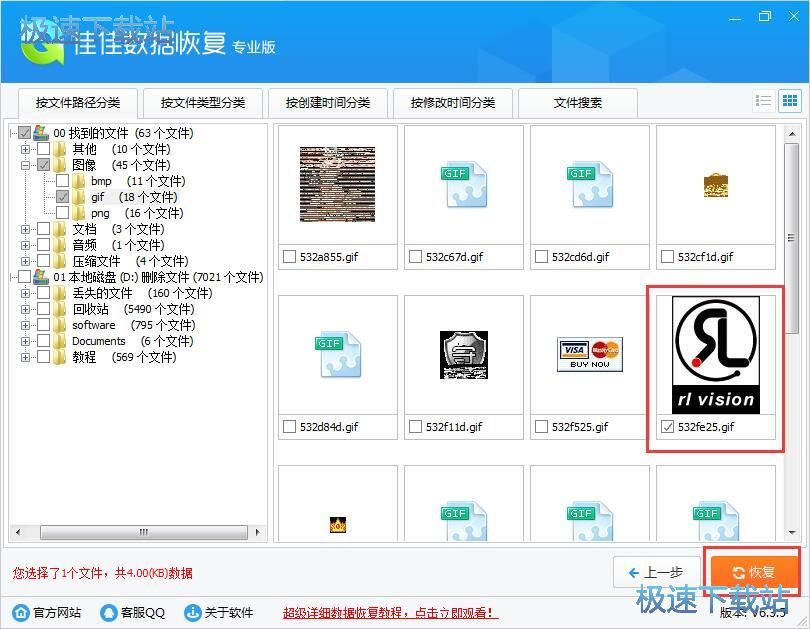
Task: Click the GIF icon for 532d84d.gif
Action: click(x=338, y=354)
